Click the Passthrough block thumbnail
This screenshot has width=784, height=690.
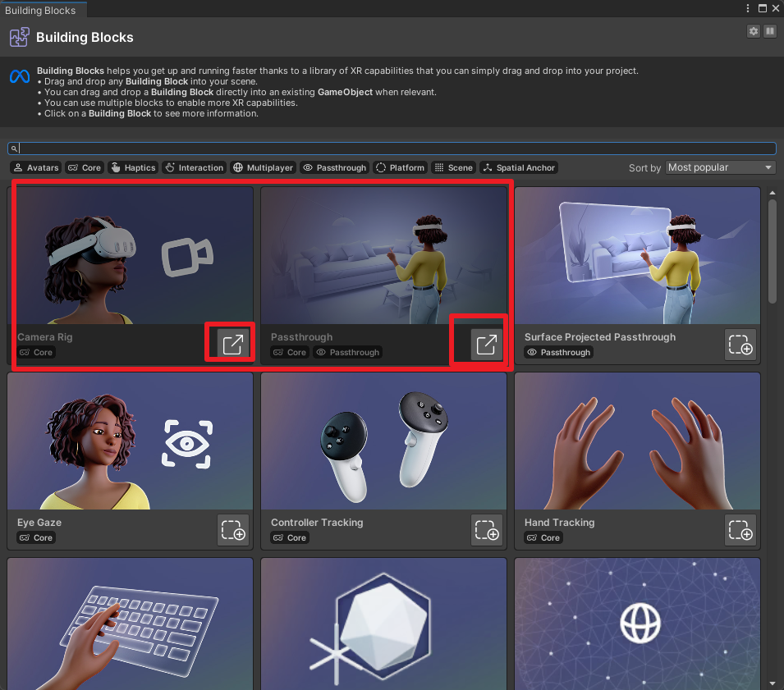383,256
